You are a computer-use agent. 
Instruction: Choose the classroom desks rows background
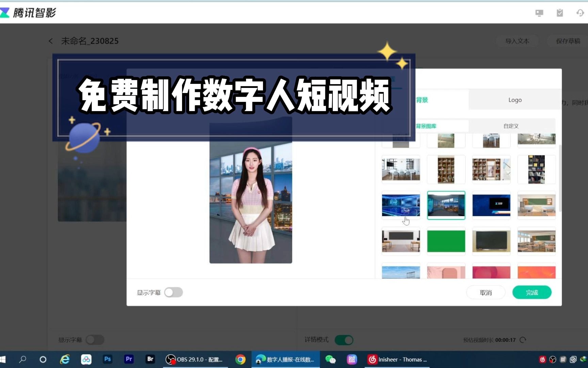point(537,241)
